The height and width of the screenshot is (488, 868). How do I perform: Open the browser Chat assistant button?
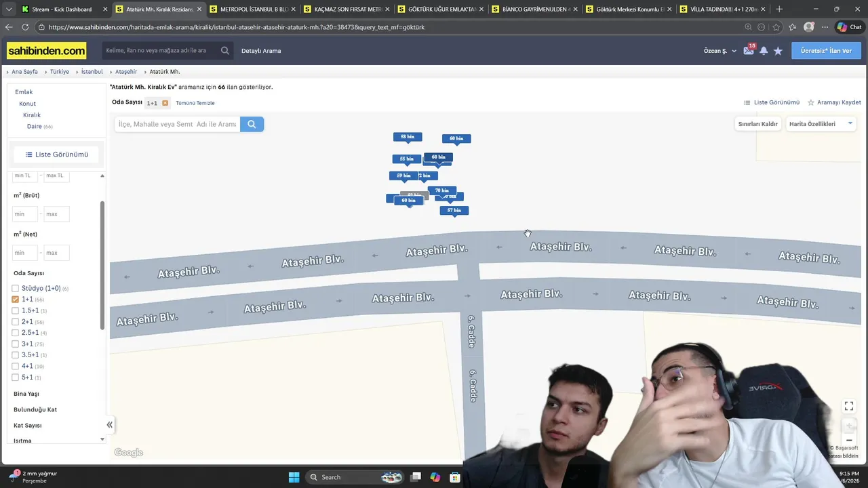pyautogui.click(x=850, y=27)
